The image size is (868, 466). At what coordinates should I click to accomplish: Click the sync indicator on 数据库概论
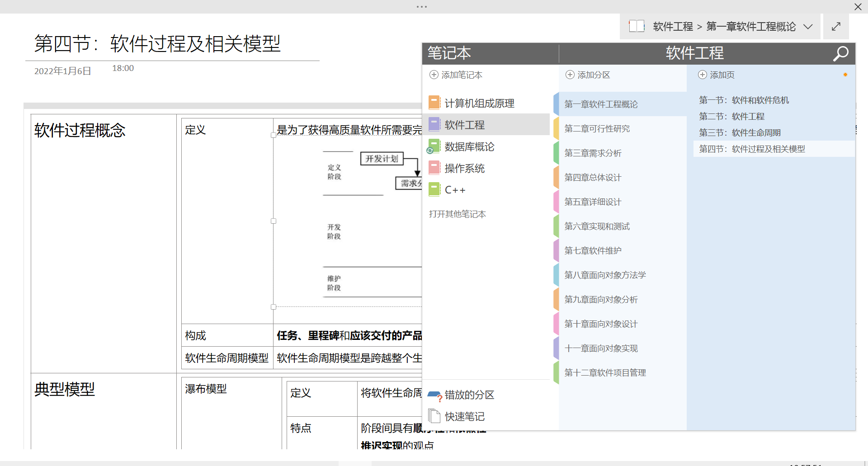pyautogui.click(x=430, y=151)
